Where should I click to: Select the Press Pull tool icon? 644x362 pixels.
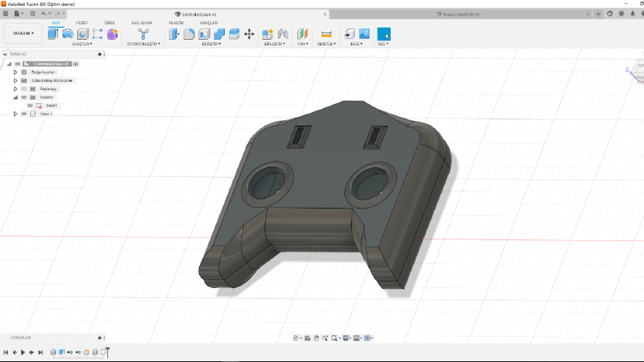pos(174,34)
